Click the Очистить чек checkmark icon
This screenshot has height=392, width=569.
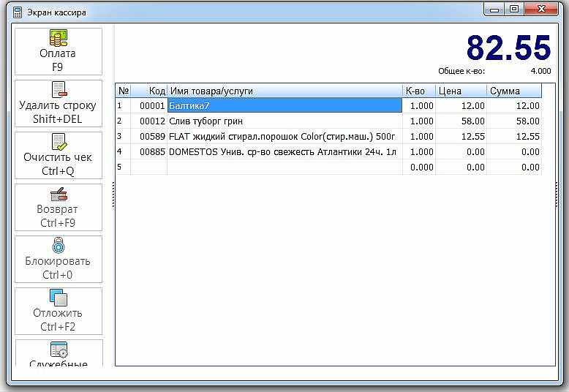tap(59, 142)
